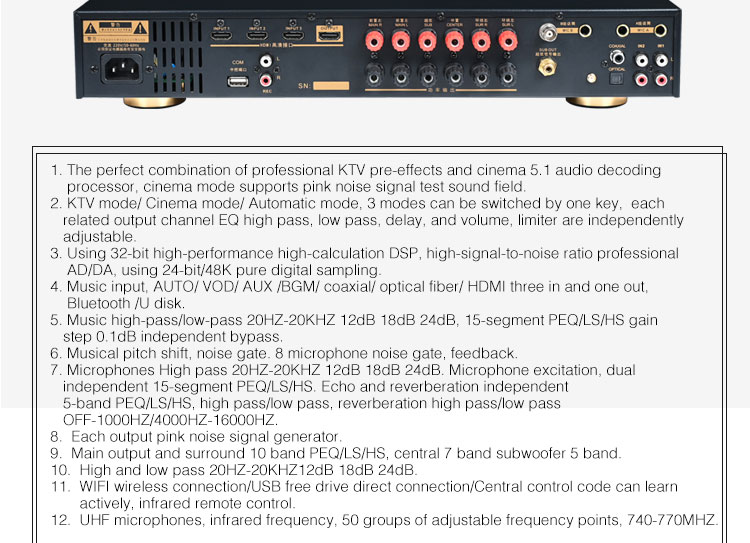750x543 pixels.
Task: Click the AC power inlet socket
Action: pyautogui.click(x=121, y=68)
